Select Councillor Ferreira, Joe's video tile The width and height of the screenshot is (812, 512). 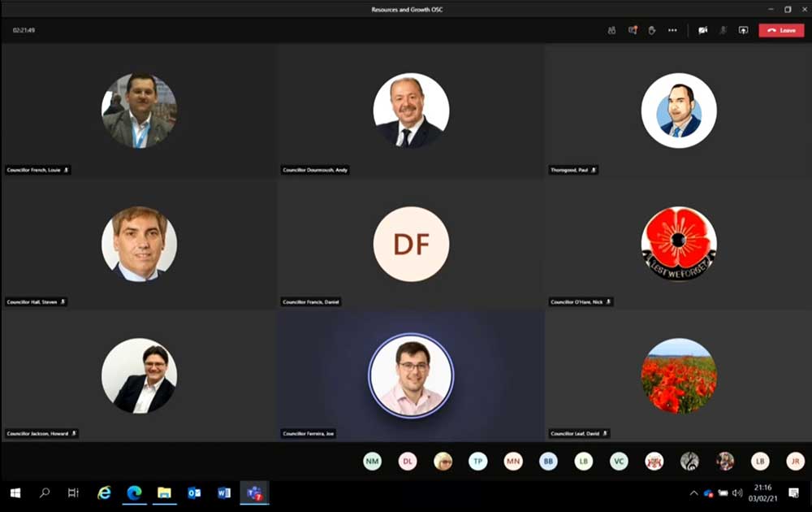tap(411, 375)
